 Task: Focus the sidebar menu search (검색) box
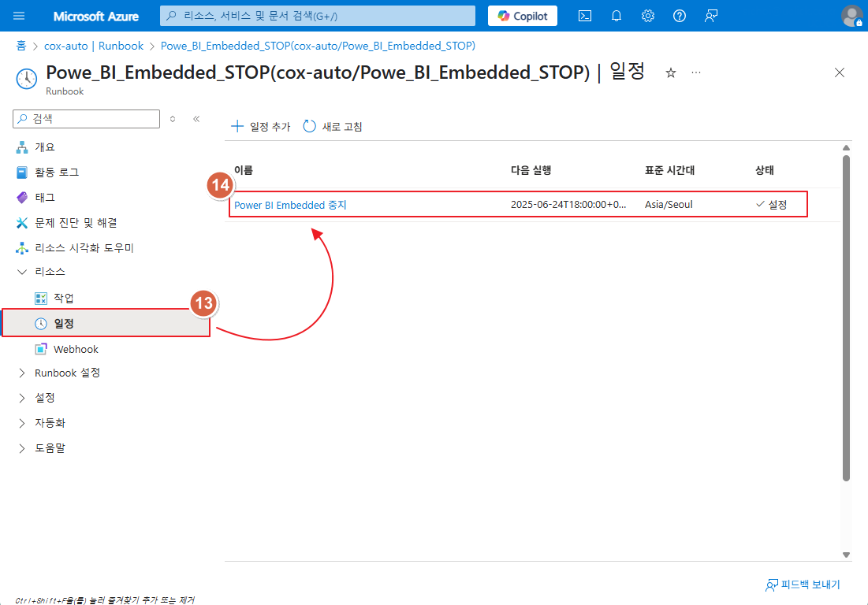(x=87, y=119)
